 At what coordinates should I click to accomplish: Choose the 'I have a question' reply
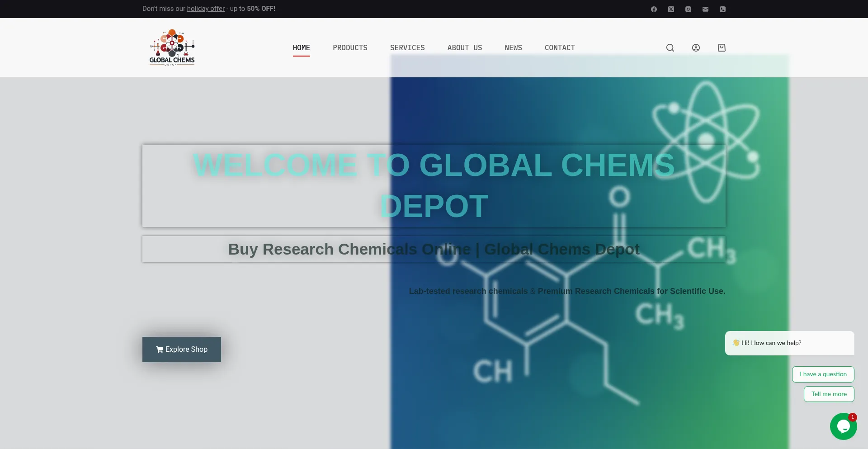click(823, 374)
